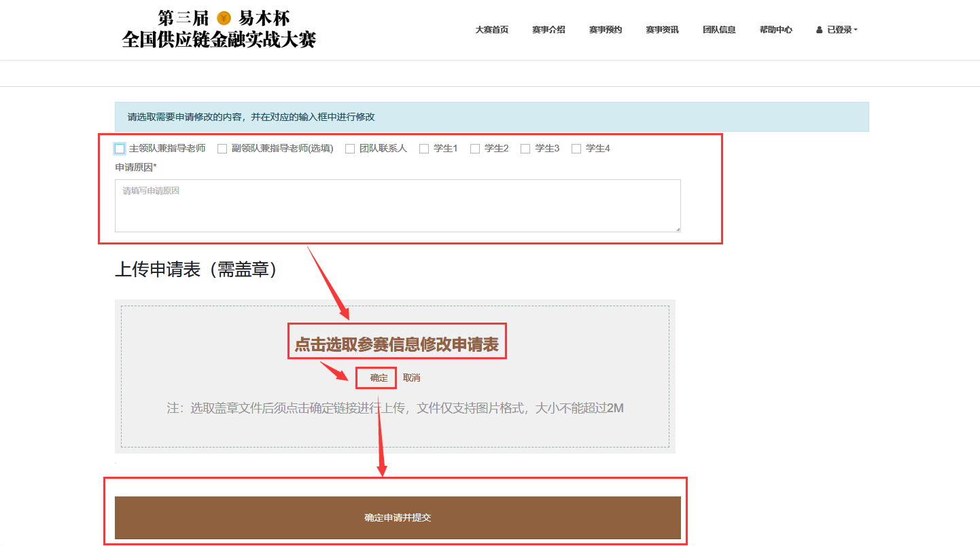Click the gold coin logo icon in header
Image resolution: width=980 pixels, height=546 pixels.
[224, 18]
